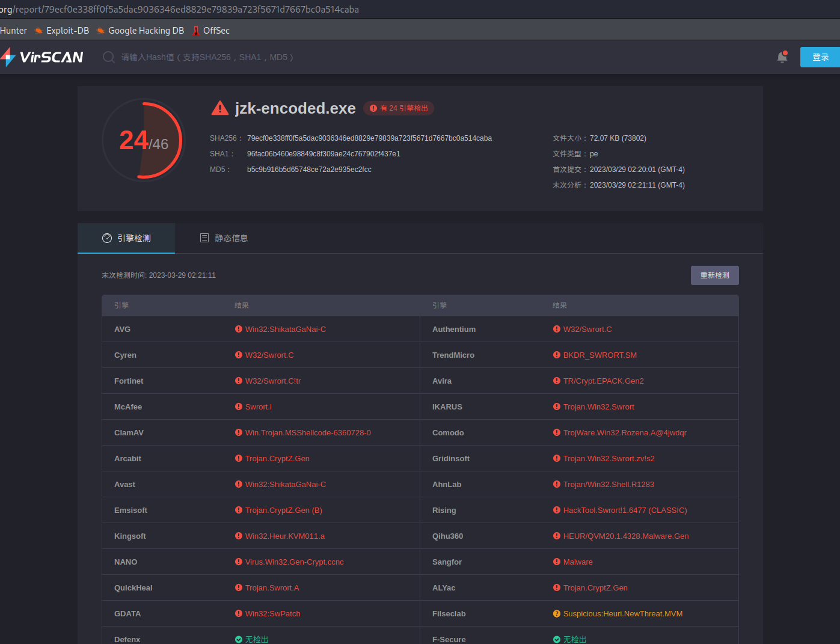Click the Hash search input field
Image resolution: width=840 pixels, height=644 pixels.
207,57
